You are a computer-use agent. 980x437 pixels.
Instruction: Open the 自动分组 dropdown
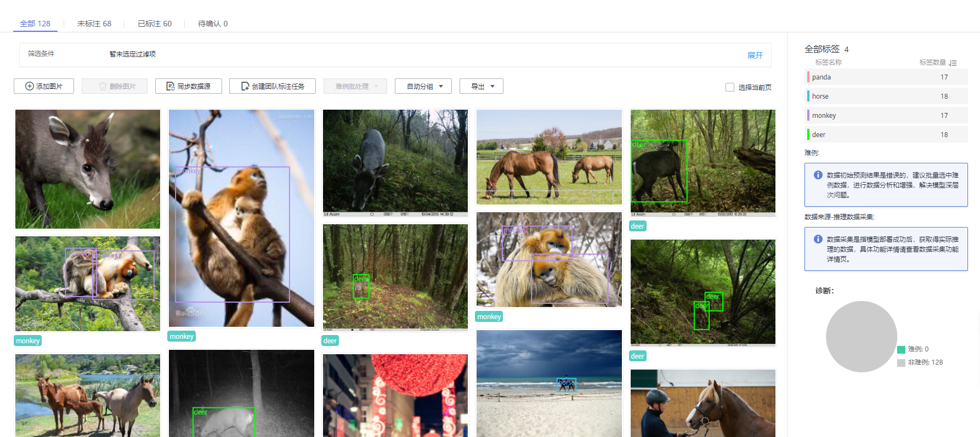pyautogui.click(x=423, y=86)
